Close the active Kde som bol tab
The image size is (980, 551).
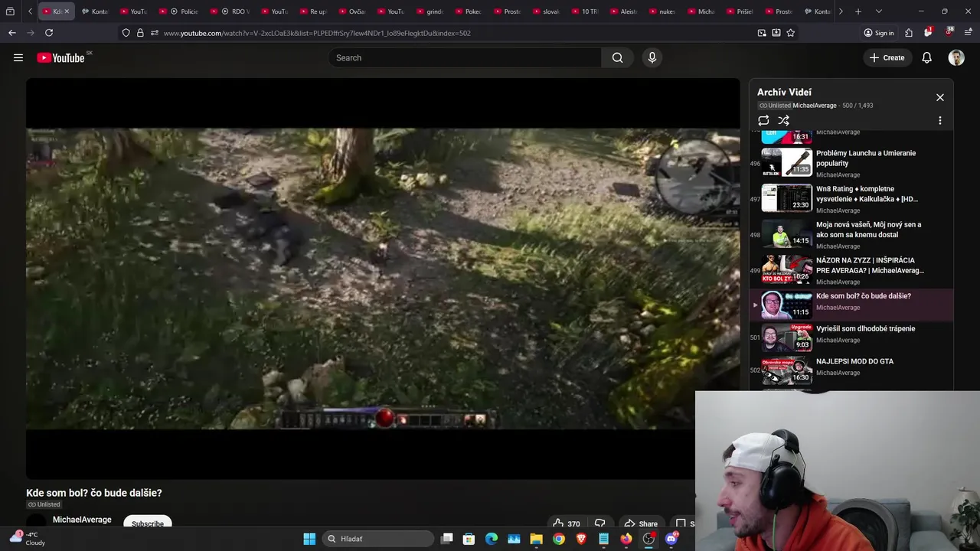tap(67, 11)
